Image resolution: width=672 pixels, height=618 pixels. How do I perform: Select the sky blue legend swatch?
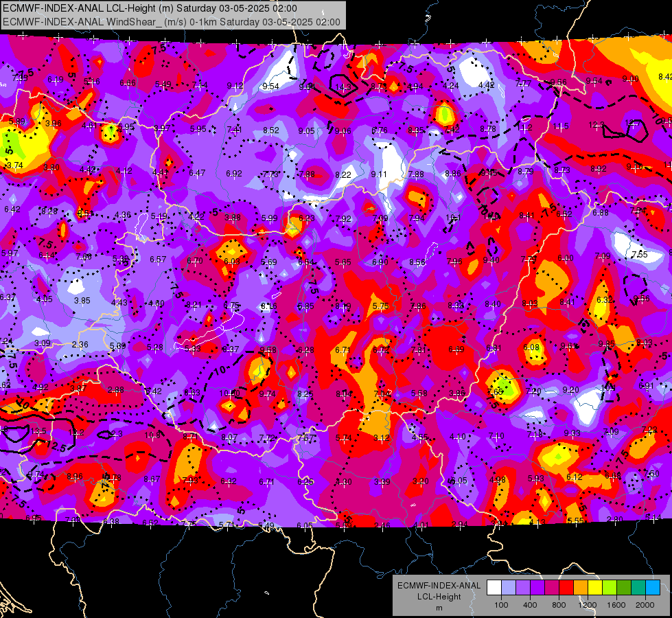(653, 588)
